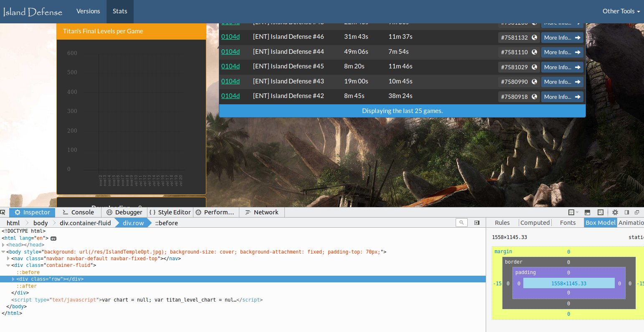Show the Rules sidebar tab

(x=502, y=223)
